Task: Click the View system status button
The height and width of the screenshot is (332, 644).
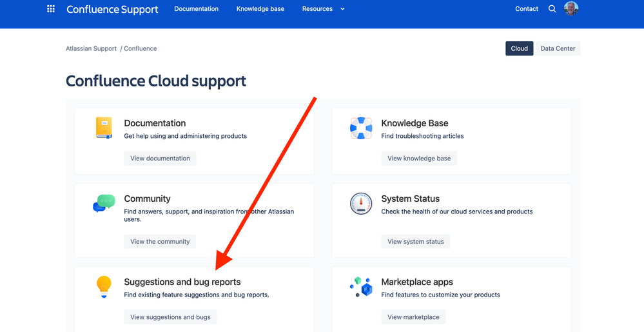Action: point(416,242)
